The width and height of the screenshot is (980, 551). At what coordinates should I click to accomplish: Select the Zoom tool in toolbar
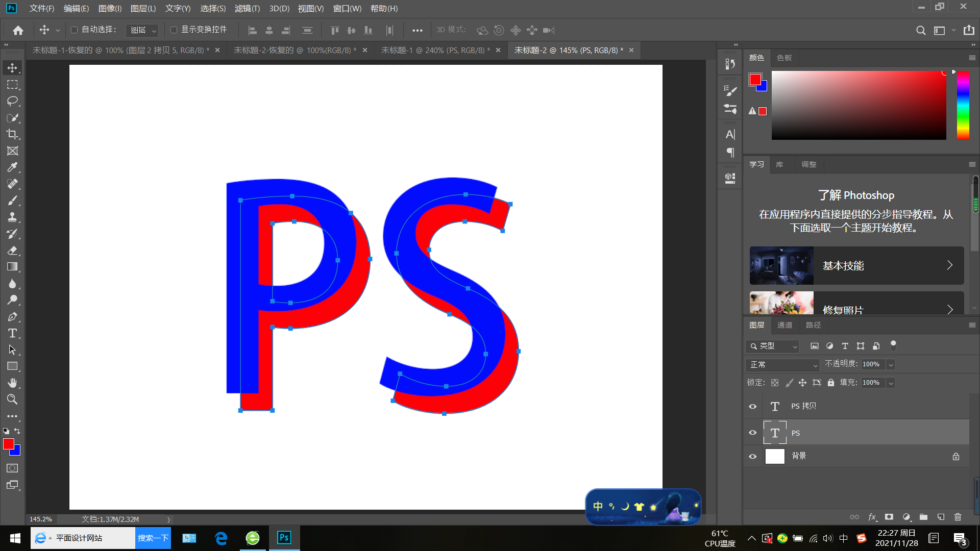(12, 399)
